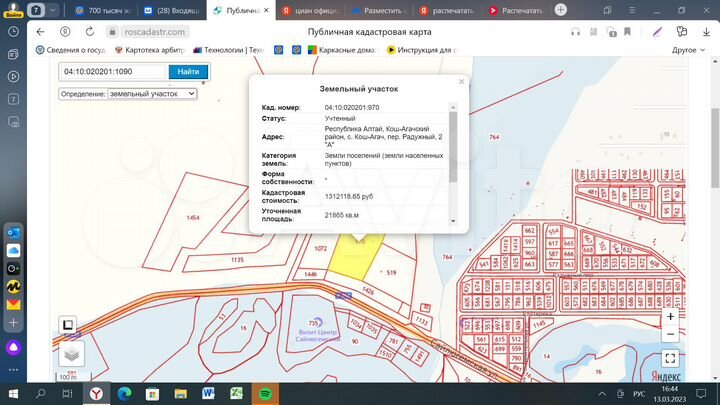Viewport: 720px width, 405px height.
Task: Toggle fullscreen map view
Action: [x=670, y=358]
